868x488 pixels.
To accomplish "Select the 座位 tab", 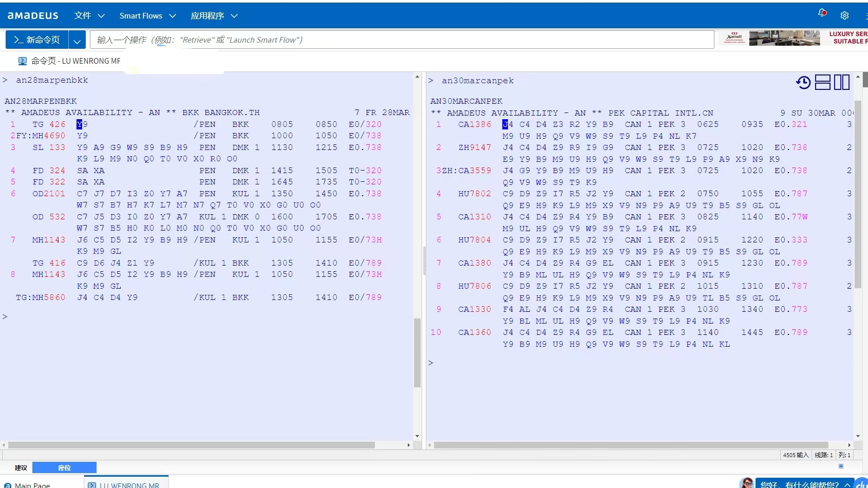I will 64,467.
